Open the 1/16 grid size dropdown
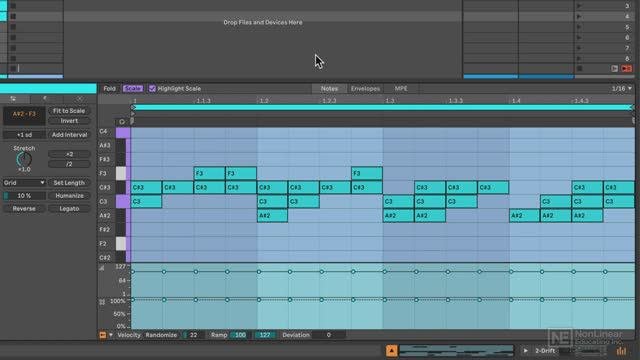This screenshot has width=640, height=360. [x=621, y=89]
